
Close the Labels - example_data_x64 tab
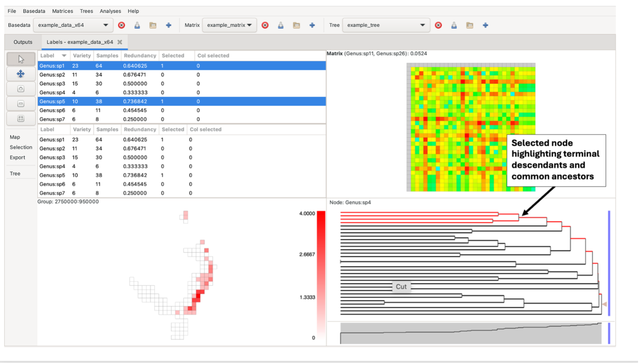pos(120,42)
